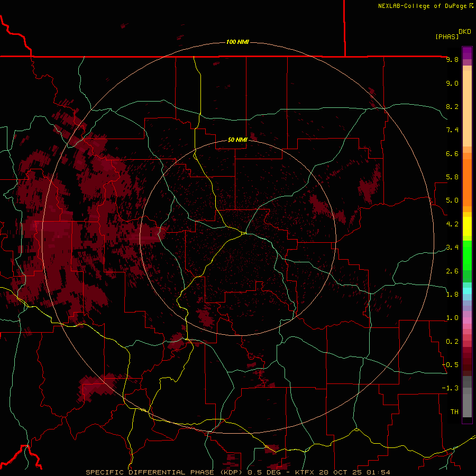Click the cyan segment of color bar
The width and height of the screenshot is (476, 476).
pos(467,290)
